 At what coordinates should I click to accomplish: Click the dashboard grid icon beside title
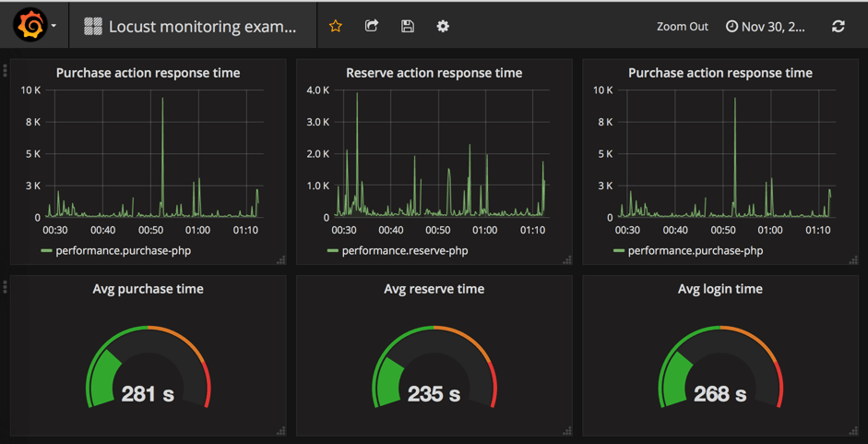(92, 26)
